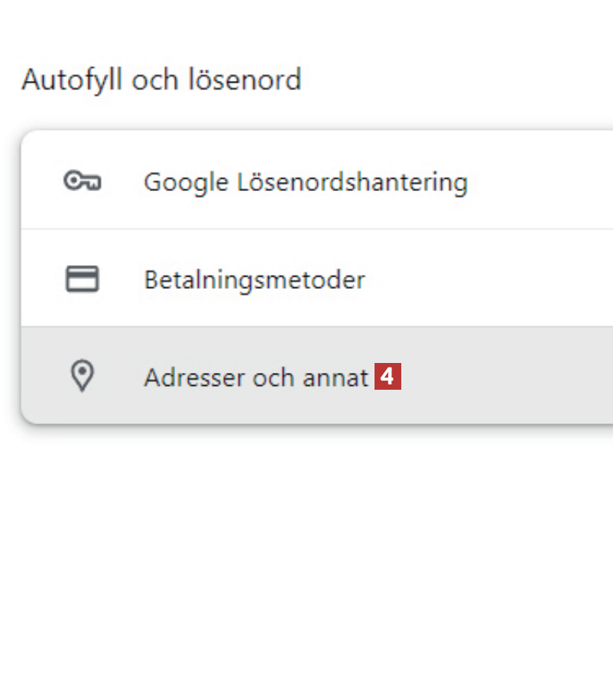
Task: Select the Betalningsmetoder text label
Action: click(x=254, y=280)
